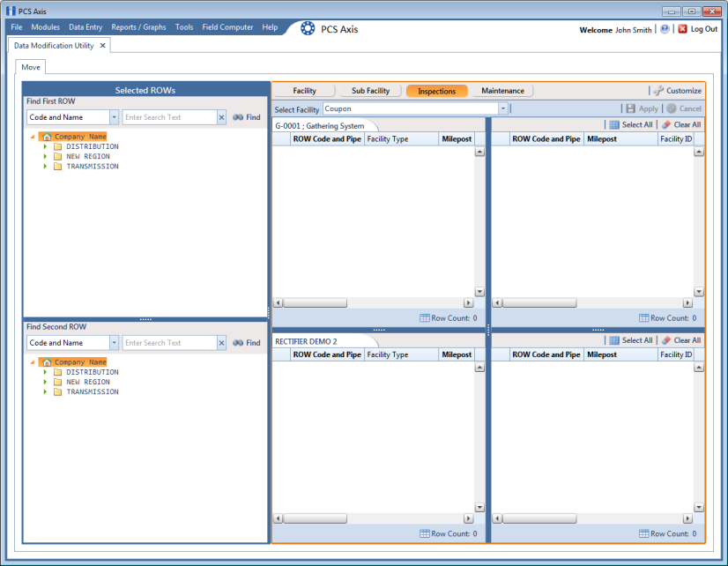Click ROW Code and Pipe header in G-0001 grid
728x566 pixels.
click(x=327, y=138)
